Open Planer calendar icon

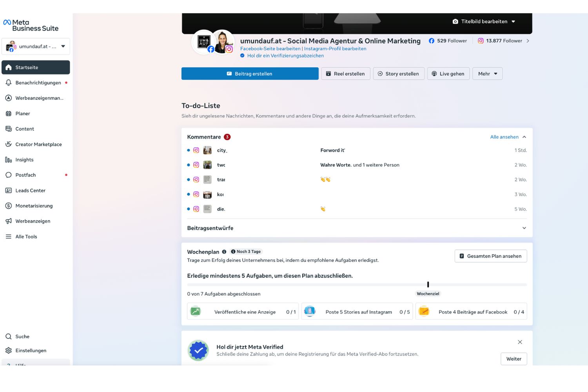9,114
